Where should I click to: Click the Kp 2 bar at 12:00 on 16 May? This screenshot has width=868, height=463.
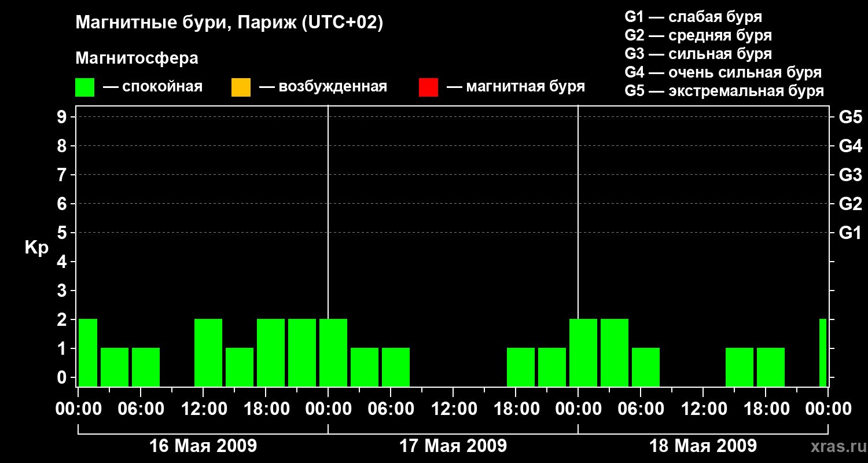click(x=208, y=352)
